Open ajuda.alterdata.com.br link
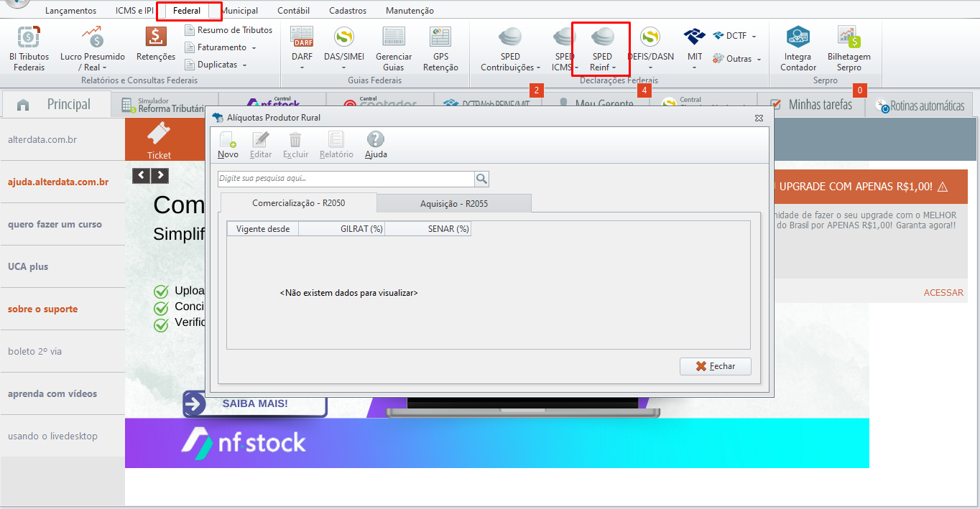980x509 pixels. 58,182
